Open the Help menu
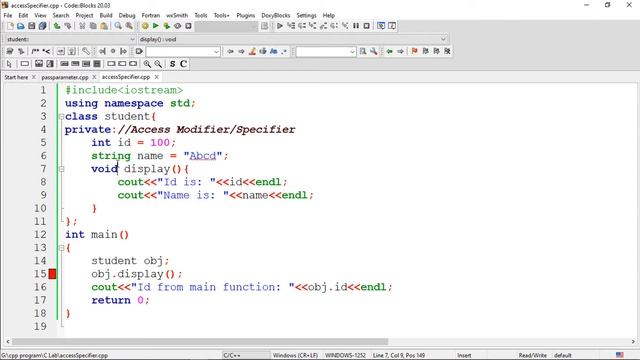 329,15
